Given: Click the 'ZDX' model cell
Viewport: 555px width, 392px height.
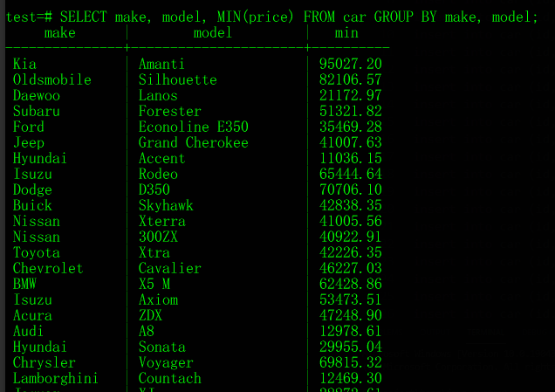Looking at the screenshot, I should point(150,315).
